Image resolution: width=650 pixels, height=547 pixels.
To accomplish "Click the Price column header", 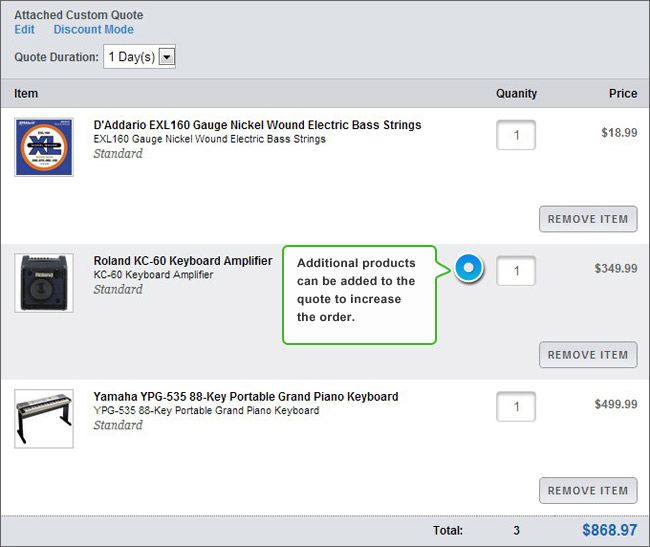I will pos(623,94).
